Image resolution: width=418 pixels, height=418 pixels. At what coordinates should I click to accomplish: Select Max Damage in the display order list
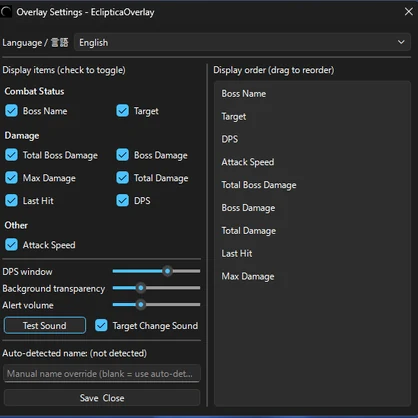pos(312,276)
